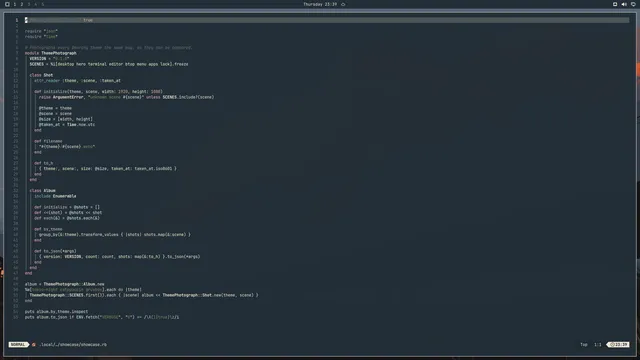Screen dimensions: 640x360
Task: Place cursor on require "json" line
Action: pos(41,31)
